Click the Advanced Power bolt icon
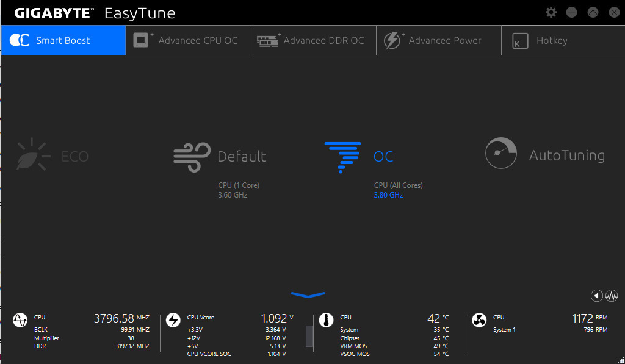This screenshot has width=625, height=364. (x=394, y=40)
